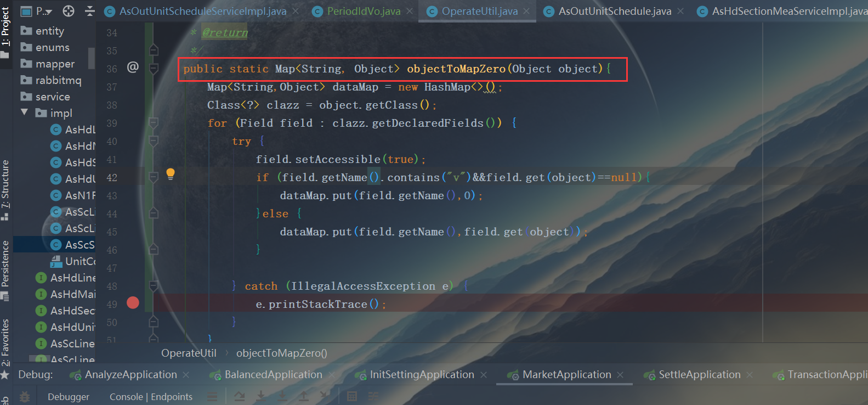Close the MarketApplication debug tab

620,375
